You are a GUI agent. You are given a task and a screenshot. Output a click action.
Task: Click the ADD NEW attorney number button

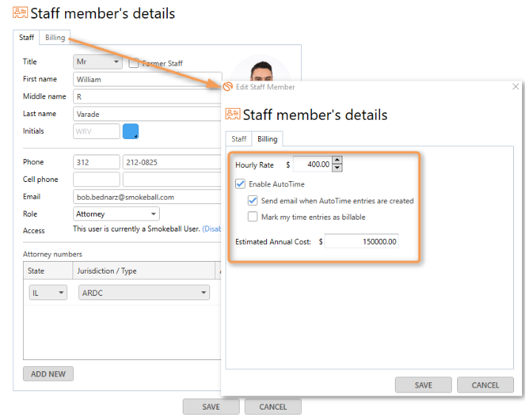(48, 373)
